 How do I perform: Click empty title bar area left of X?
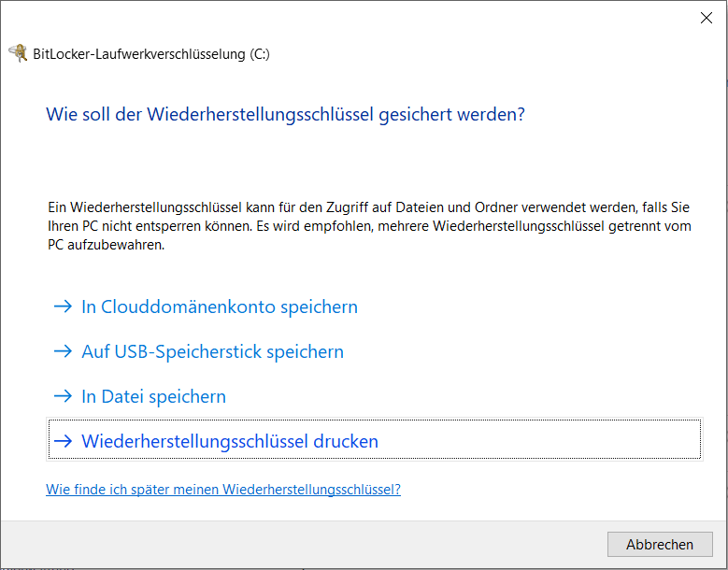tap(374, 17)
